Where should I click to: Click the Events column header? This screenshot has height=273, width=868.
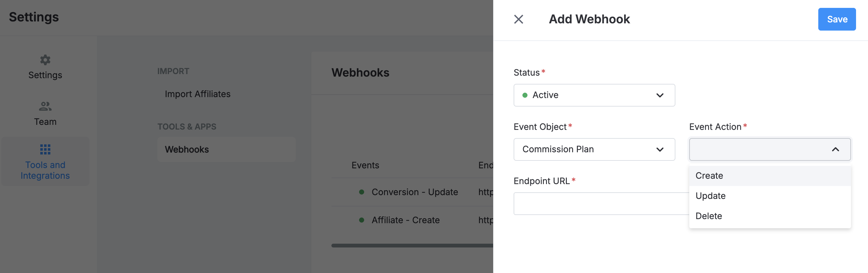click(x=365, y=166)
